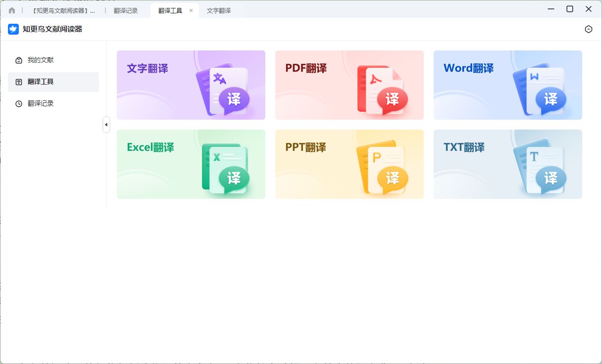Click the red PDF document icon

tap(382, 91)
